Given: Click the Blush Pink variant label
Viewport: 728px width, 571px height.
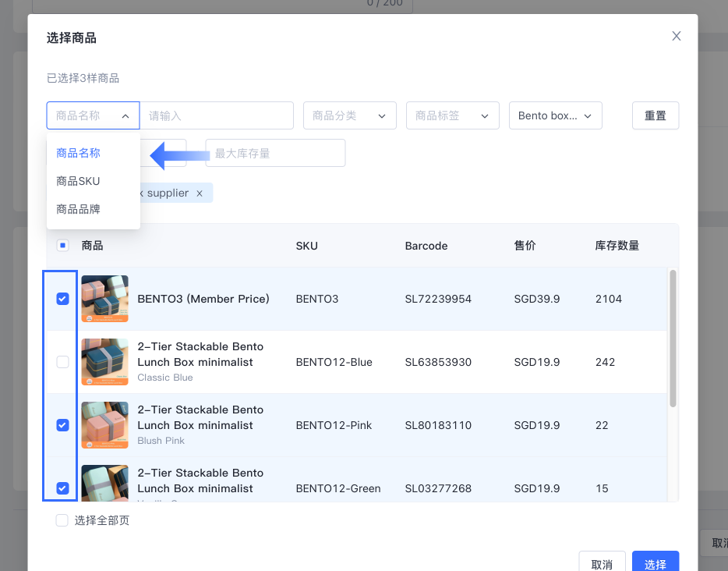Looking at the screenshot, I should 161,441.
